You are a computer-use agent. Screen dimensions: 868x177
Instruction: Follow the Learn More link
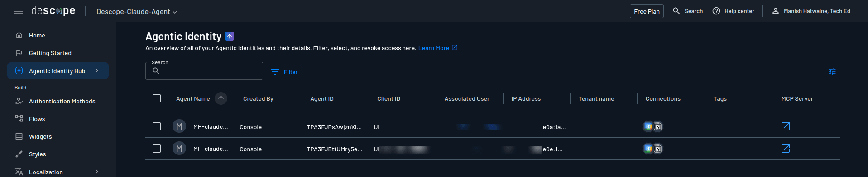(x=438, y=48)
